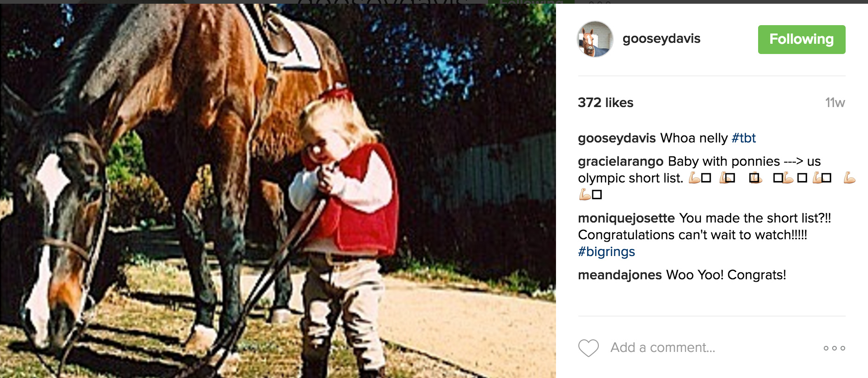
Task: Open the three-dot more options menu
Action: pos(834,348)
